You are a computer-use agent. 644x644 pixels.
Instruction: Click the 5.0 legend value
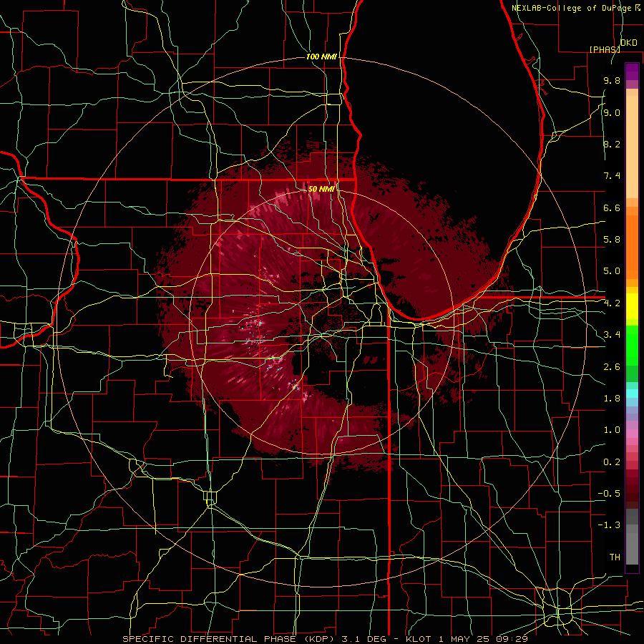click(x=612, y=271)
